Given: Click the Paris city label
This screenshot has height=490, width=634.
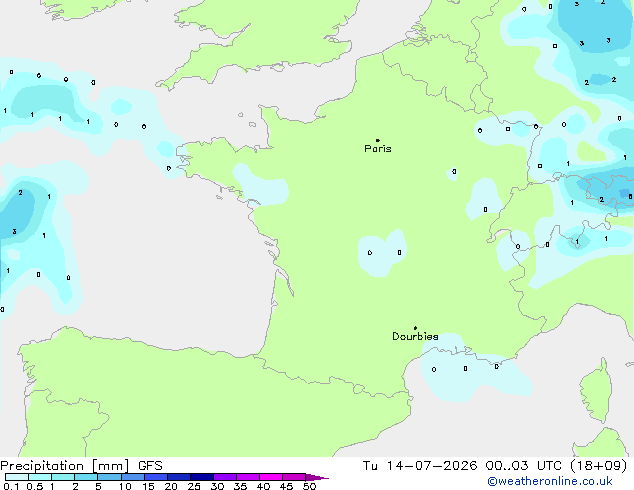Looking at the screenshot, I should click(378, 148).
